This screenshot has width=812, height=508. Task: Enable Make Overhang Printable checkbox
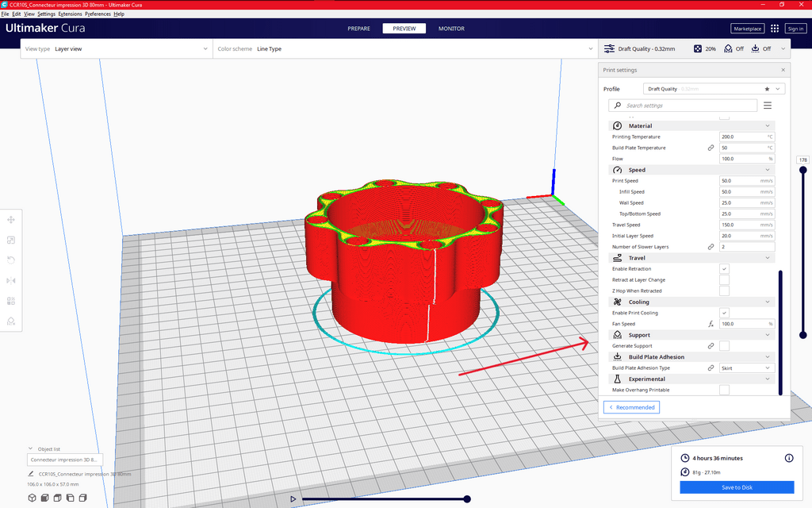pyautogui.click(x=724, y=390)
